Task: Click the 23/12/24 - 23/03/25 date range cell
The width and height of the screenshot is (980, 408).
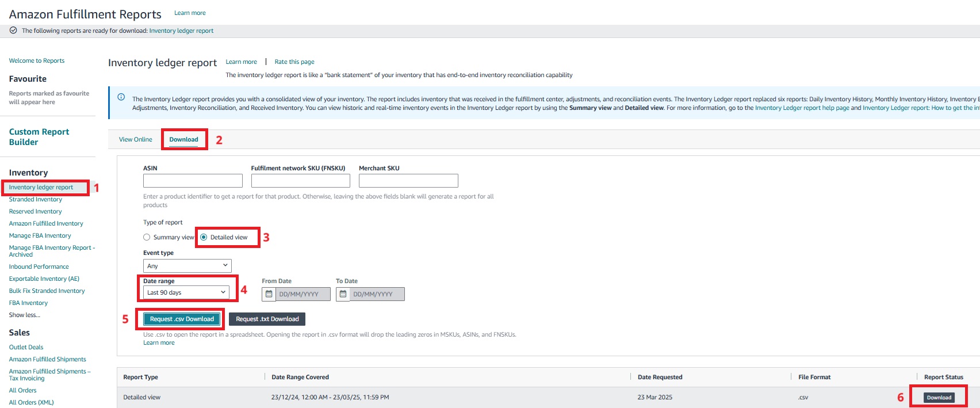Action: click(330, 397)
